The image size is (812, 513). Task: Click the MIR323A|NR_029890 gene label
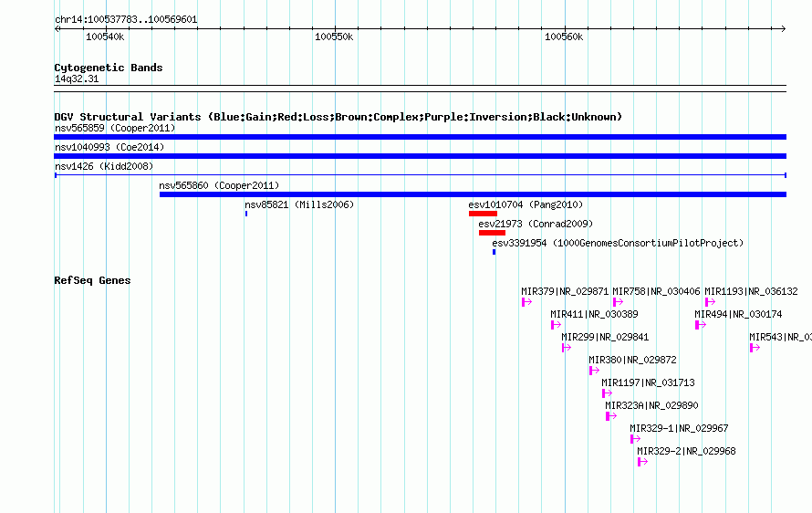pyautogui.click(x=651, y=405)
